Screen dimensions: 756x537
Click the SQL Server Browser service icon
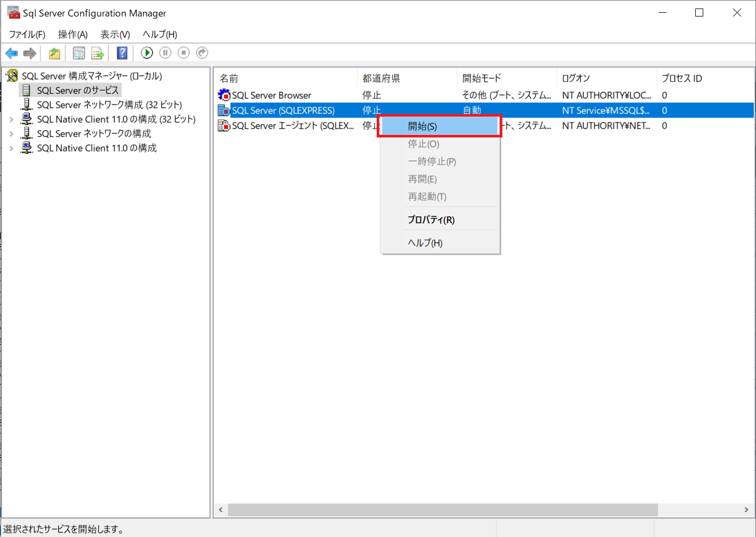point(224,95)
